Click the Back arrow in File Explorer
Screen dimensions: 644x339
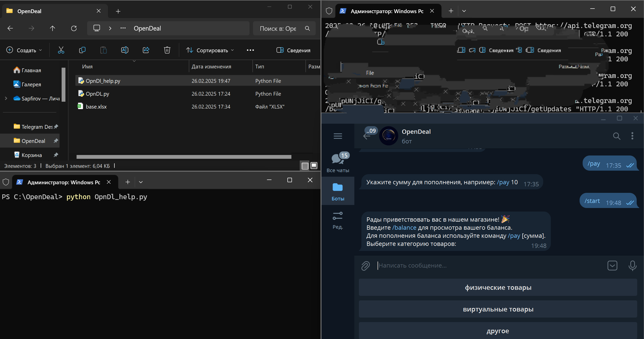[10, 28]
